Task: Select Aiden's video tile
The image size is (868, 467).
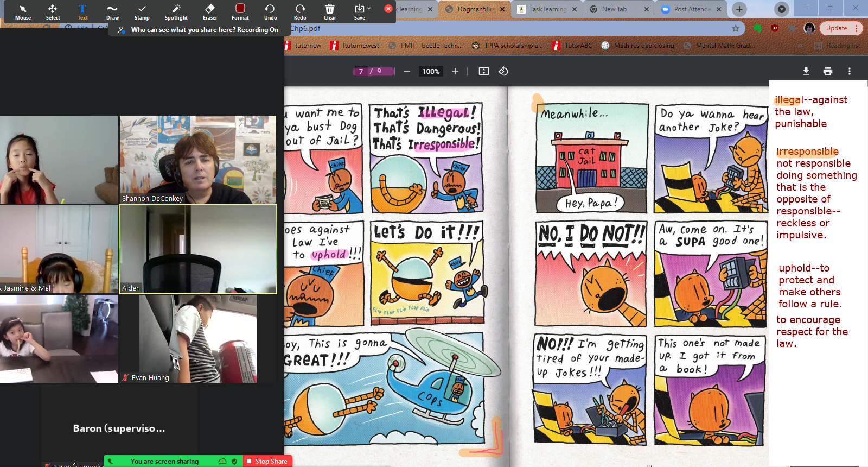Action: click(x=198, y=249)
